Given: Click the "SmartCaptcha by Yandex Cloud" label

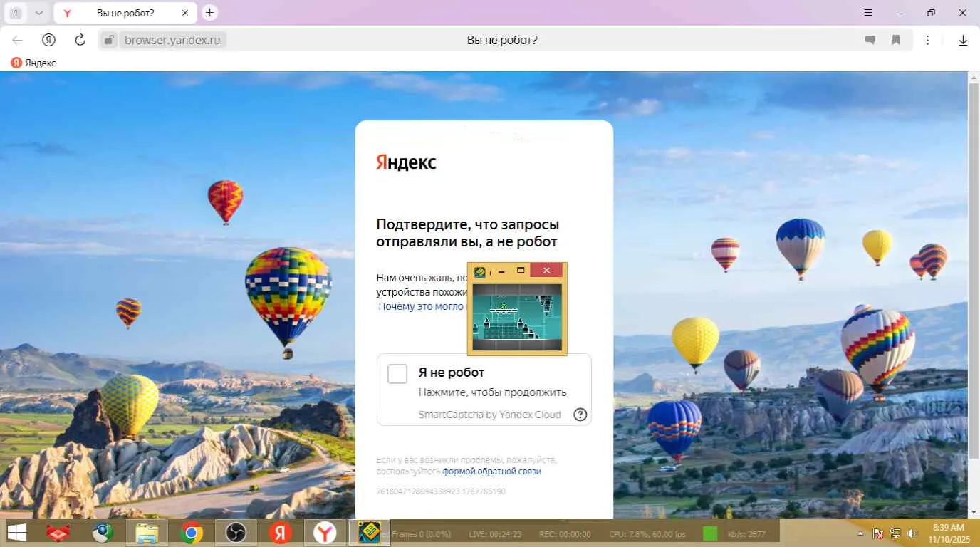Looking at the screenshot, I should pos(489,415).
